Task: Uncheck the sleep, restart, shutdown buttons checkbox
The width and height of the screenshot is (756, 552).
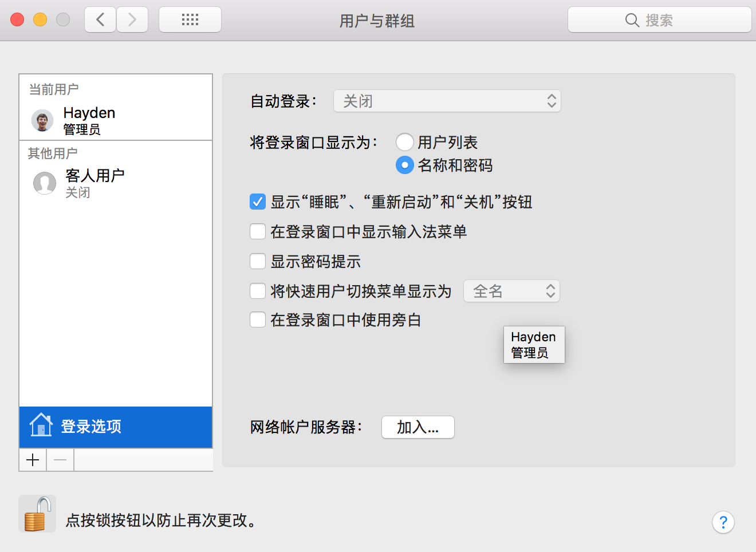Action: (x=258, y=202)
